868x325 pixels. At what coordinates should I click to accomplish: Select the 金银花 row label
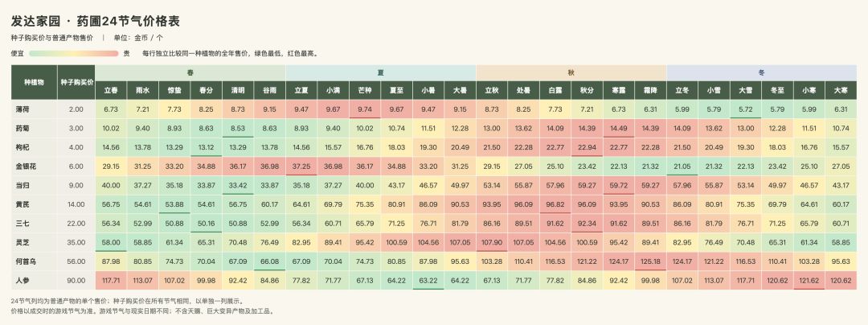pos(34,166)
